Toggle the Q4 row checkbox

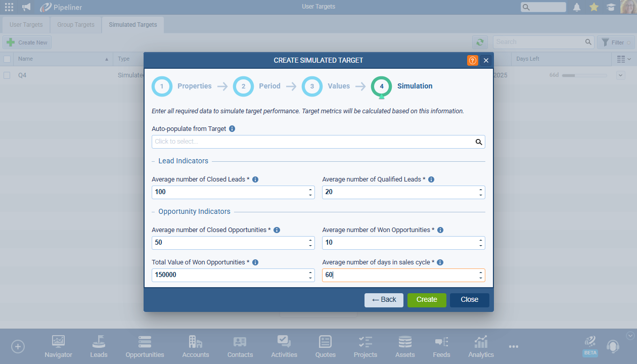7,75
